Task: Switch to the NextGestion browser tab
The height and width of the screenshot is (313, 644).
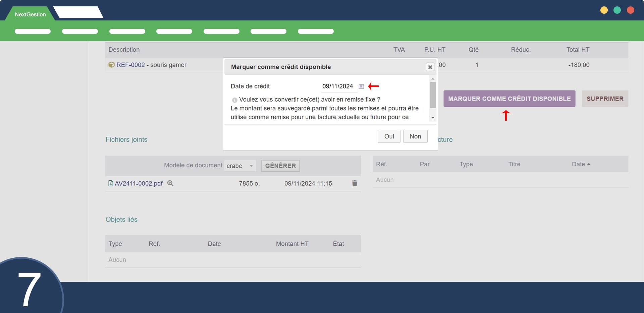Action: tap(30, 14)
